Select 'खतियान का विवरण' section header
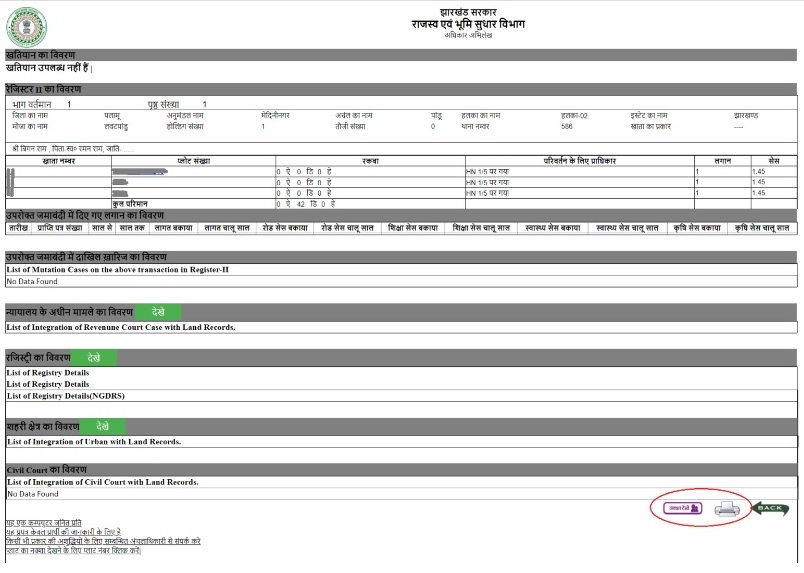The height and width of the screenshot is (573, 804). 401,55
